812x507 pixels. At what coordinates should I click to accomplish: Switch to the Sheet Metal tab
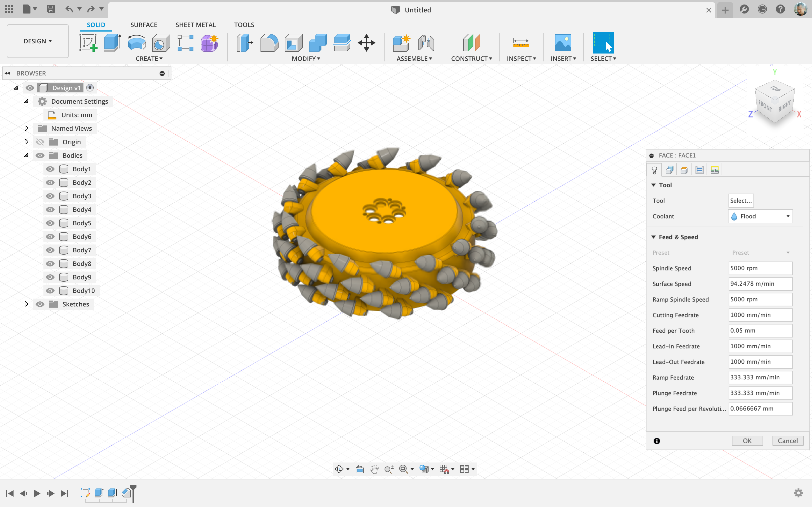tap(195, 25)
